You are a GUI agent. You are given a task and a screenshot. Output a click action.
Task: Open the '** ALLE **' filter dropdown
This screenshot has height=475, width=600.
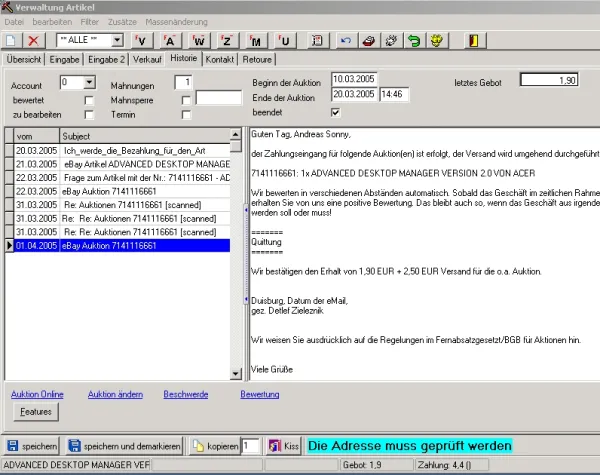tap(117, 41)
